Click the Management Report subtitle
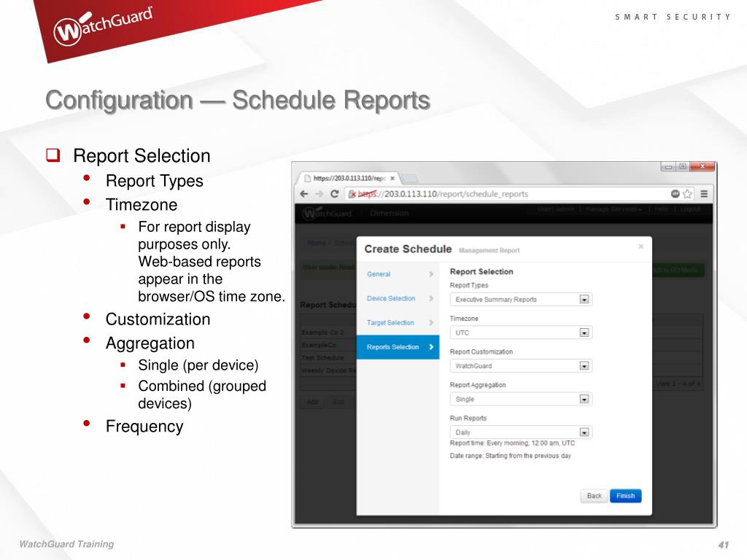The height and width of the screenshot is (560, 747). [489, 250]
